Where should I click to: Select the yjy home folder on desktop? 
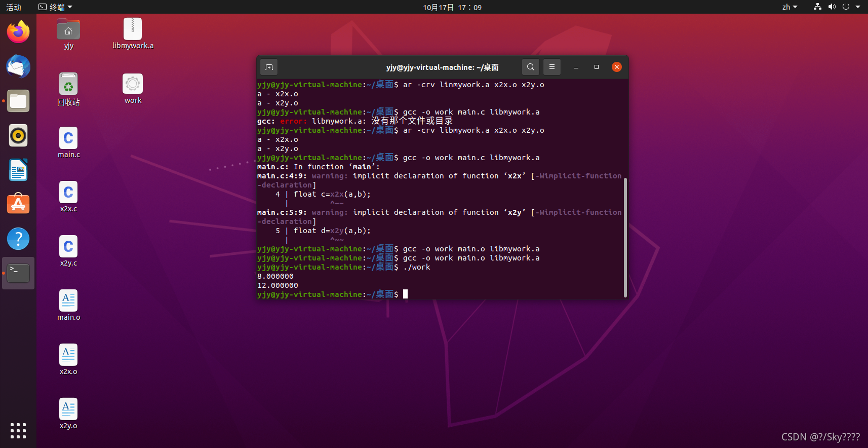(x=68, y=34)
